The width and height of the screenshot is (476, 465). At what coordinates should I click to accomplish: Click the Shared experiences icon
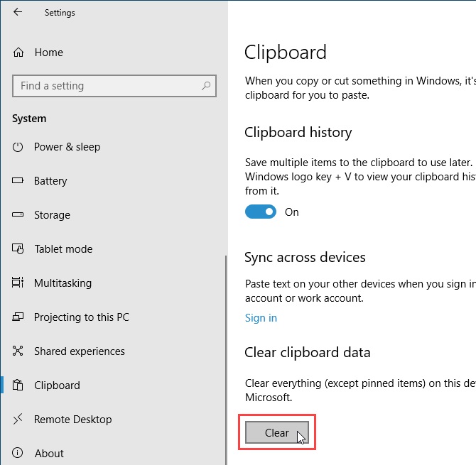click(18, 351)
